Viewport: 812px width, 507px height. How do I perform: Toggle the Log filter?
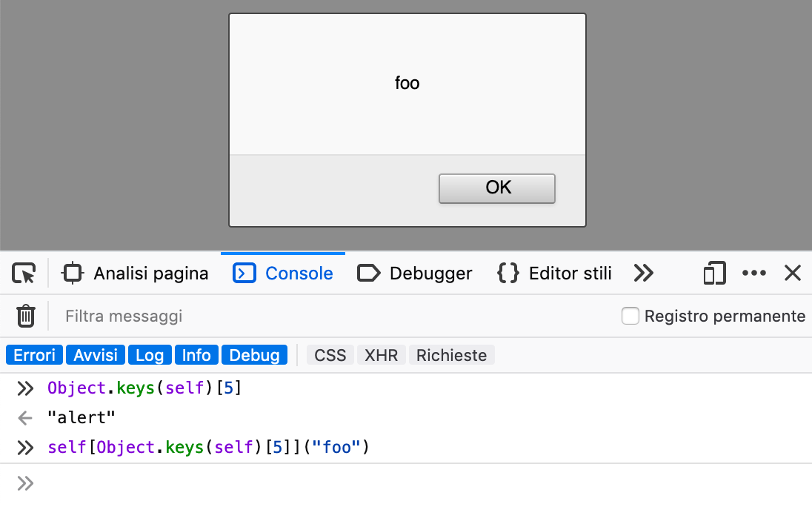pyautogui.click(x=150, y=355)
